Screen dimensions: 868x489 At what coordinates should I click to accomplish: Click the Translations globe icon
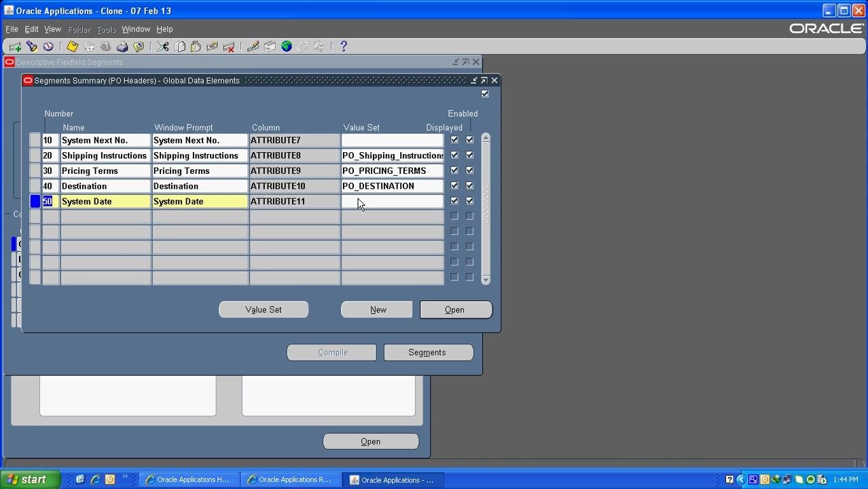click(x=287, y=47)
